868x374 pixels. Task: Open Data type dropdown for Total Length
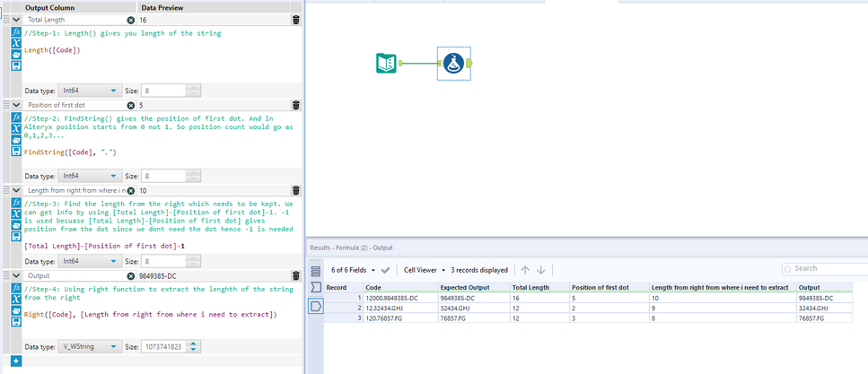pos(90,91)
